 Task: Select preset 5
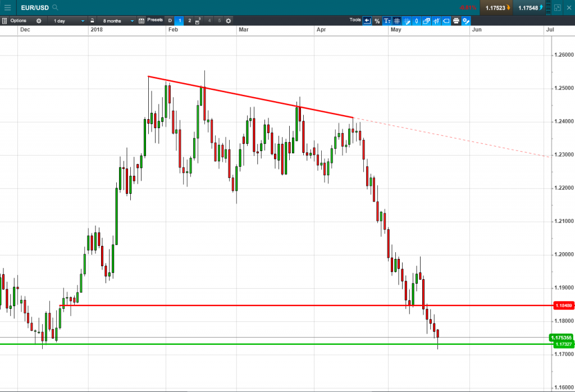pyautogui.click(x=220, y=21)
